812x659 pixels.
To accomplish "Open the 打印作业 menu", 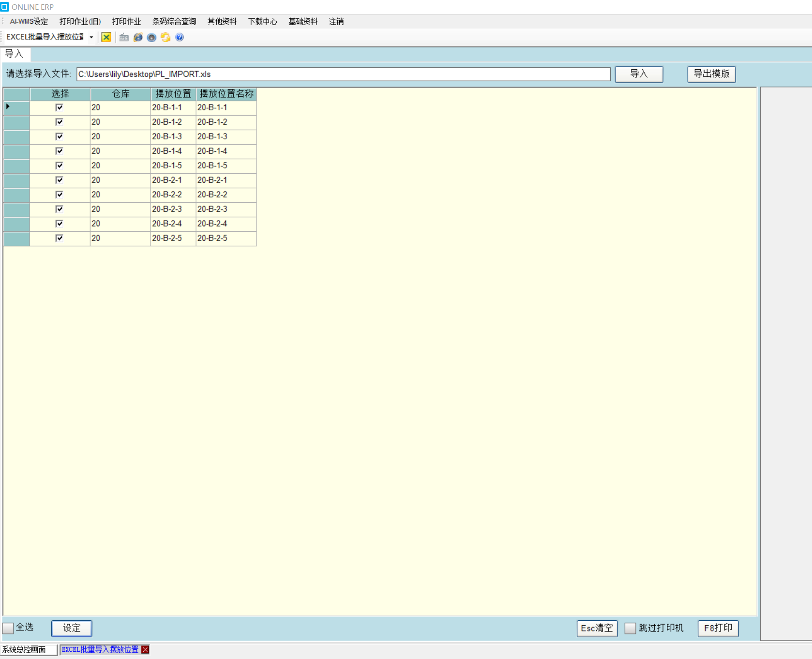I will 126,21.
